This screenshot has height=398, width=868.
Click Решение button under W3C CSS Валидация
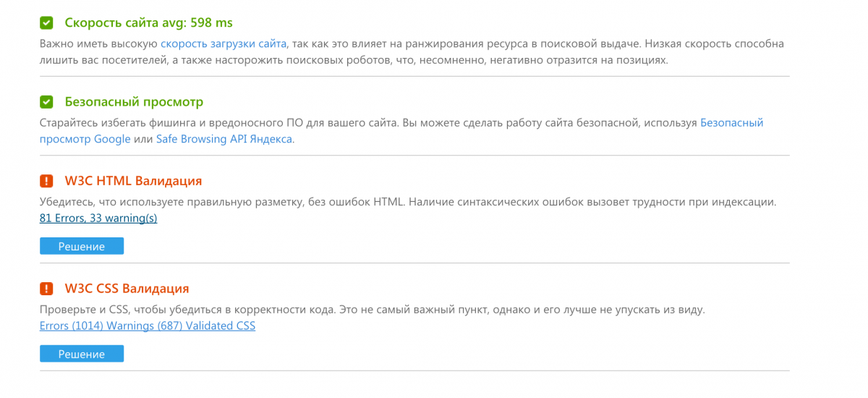pyautogui.click(x=82, y=354)
